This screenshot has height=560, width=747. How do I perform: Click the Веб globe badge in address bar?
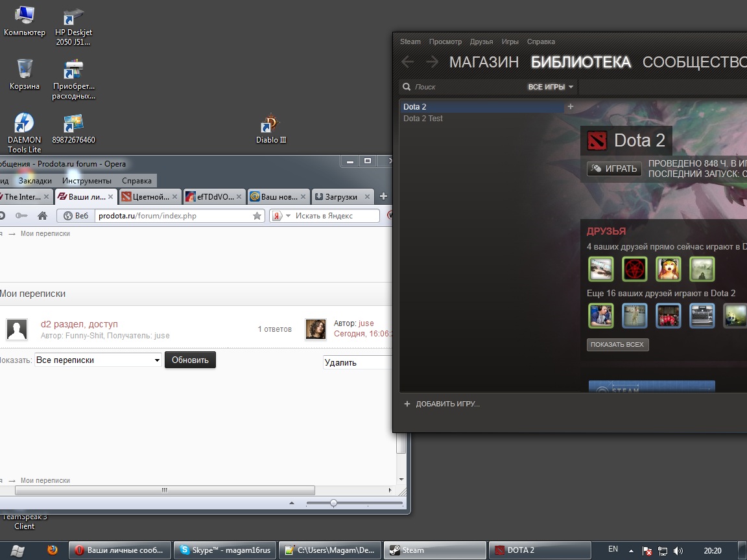pos(77,216)
